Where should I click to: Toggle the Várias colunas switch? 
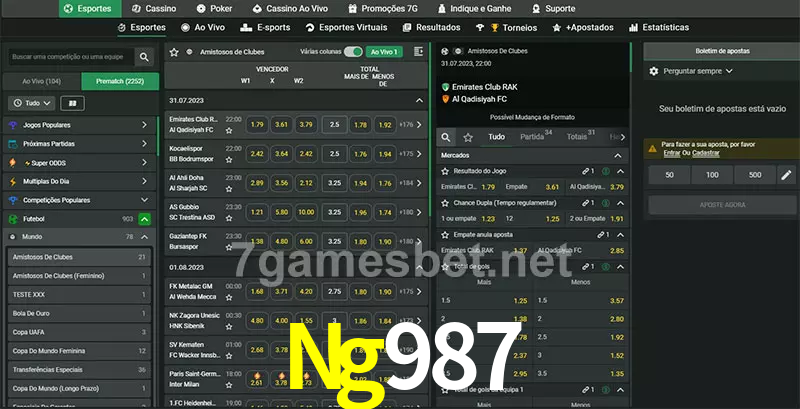(x=352, y=51)
